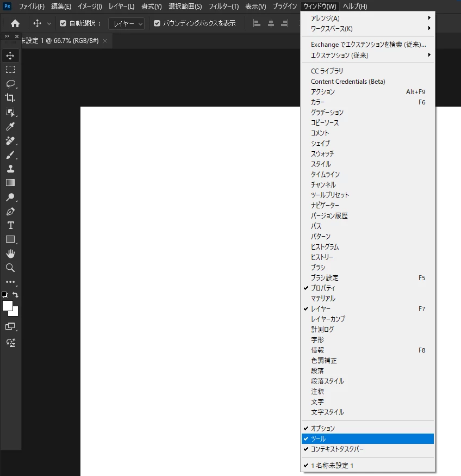This screenshot has height=476, width=461.
Task: Click the Home icon in options bar
Action: [x=15, y=23]
